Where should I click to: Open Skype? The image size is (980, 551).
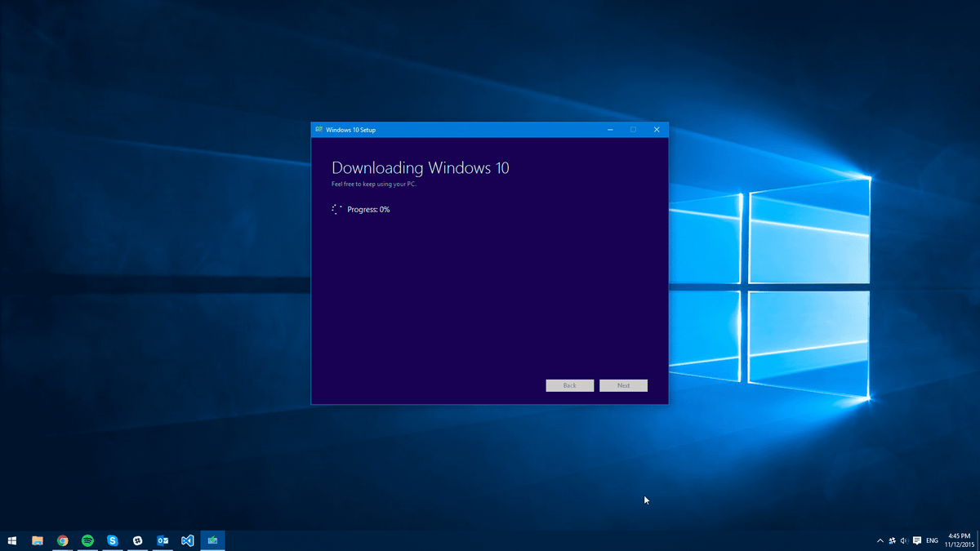113,540
